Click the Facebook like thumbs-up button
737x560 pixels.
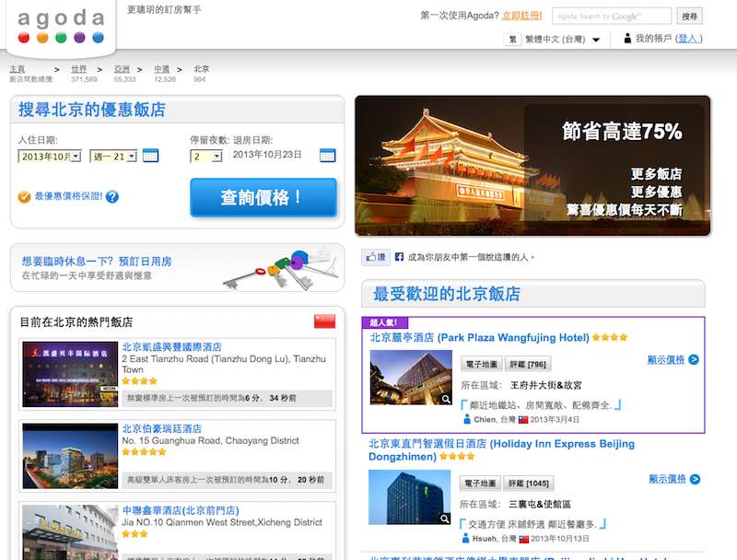coord(376,257)
